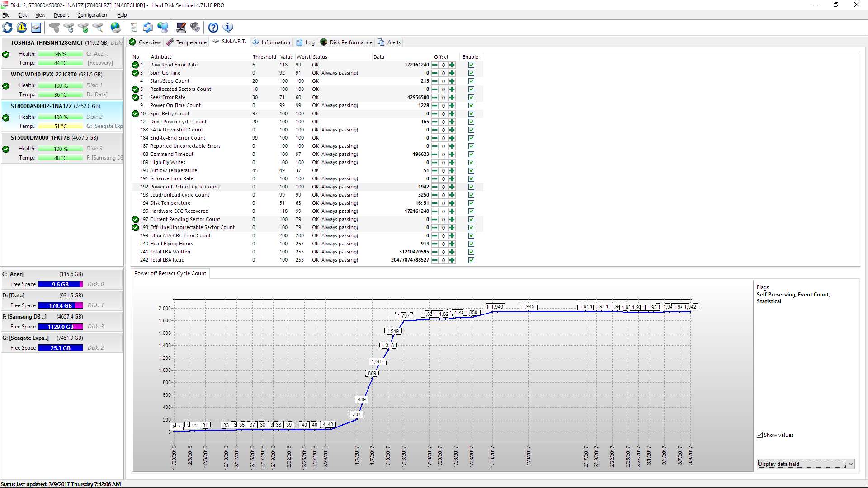Open the Report menu
Viewport: 868px width, 488px height.
[56, 14]
